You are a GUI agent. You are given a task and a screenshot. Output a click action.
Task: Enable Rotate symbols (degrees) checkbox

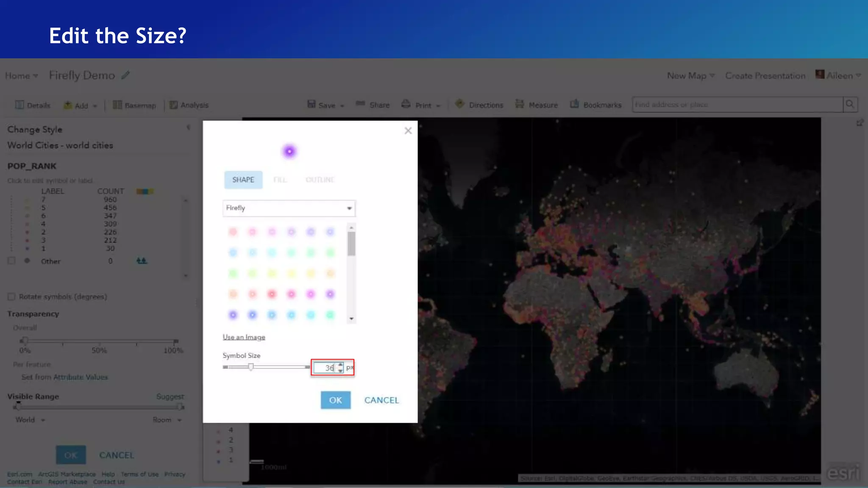pyautogui.click(x=11, y=297)
